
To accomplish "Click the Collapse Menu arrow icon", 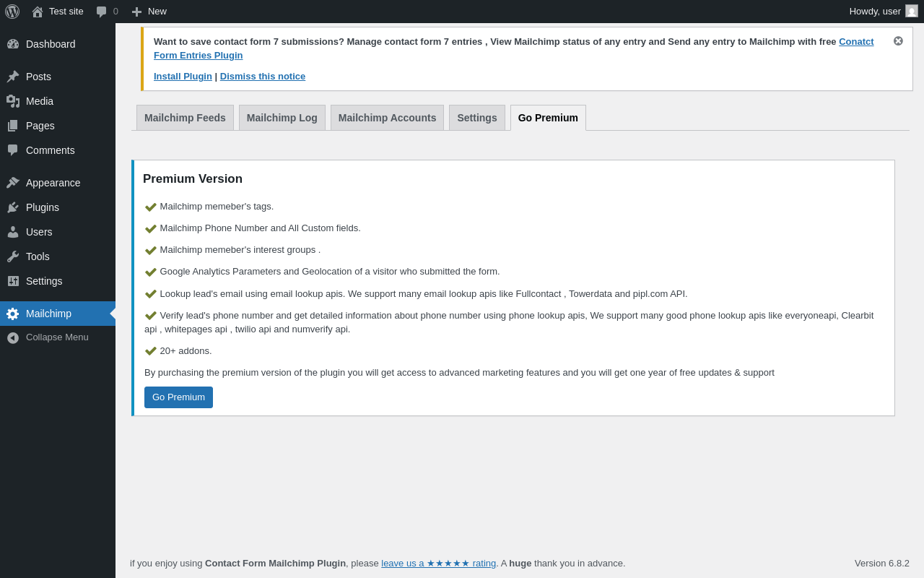I will click(13, 337).
